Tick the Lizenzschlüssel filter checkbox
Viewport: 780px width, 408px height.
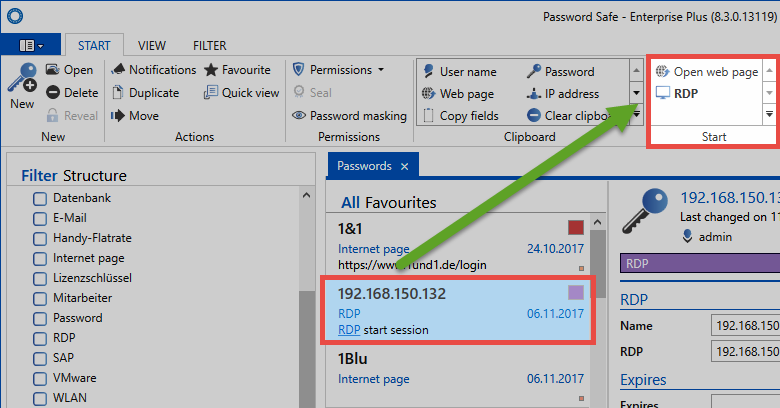click(40, 278)
